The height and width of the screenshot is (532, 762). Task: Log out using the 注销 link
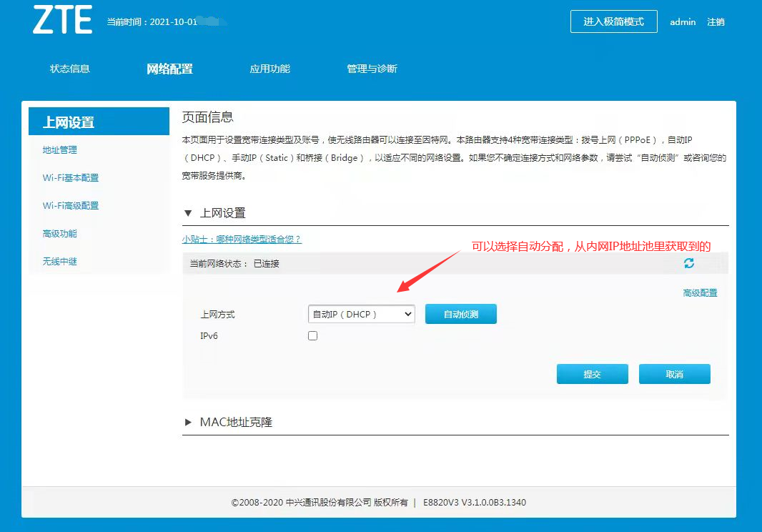[x=716, y=22]
